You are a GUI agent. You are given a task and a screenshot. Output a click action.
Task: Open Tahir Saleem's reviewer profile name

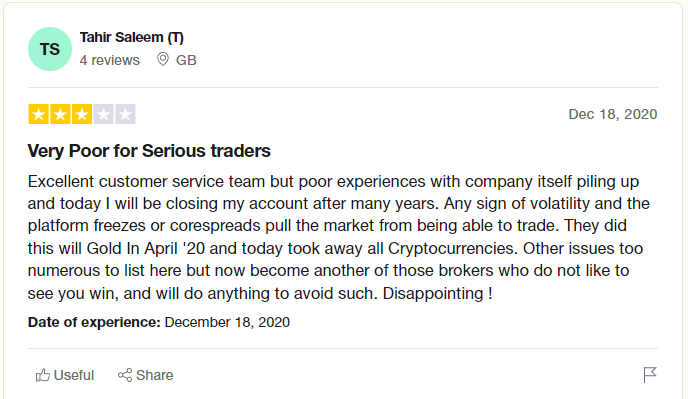(x=132, y=37)
